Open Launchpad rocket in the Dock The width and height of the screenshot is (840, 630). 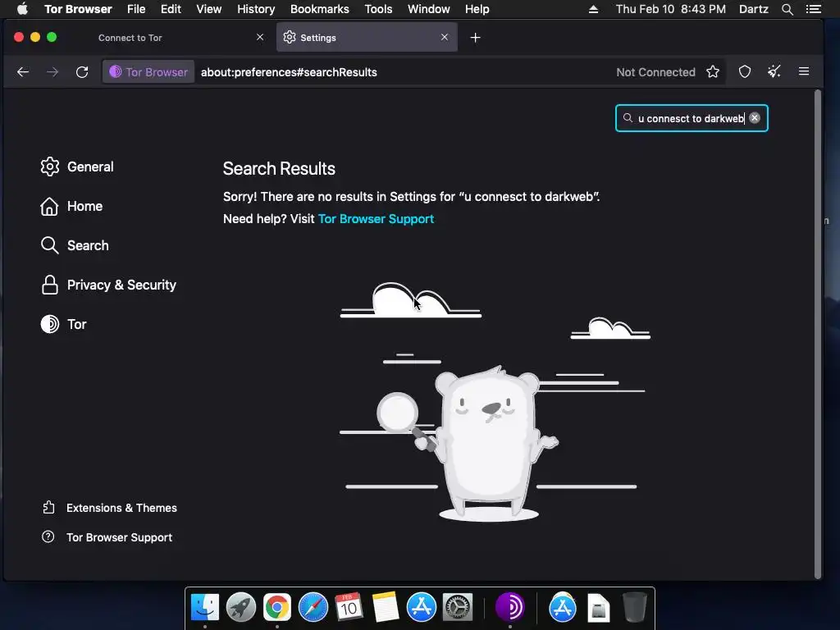(x=241, y=607)
